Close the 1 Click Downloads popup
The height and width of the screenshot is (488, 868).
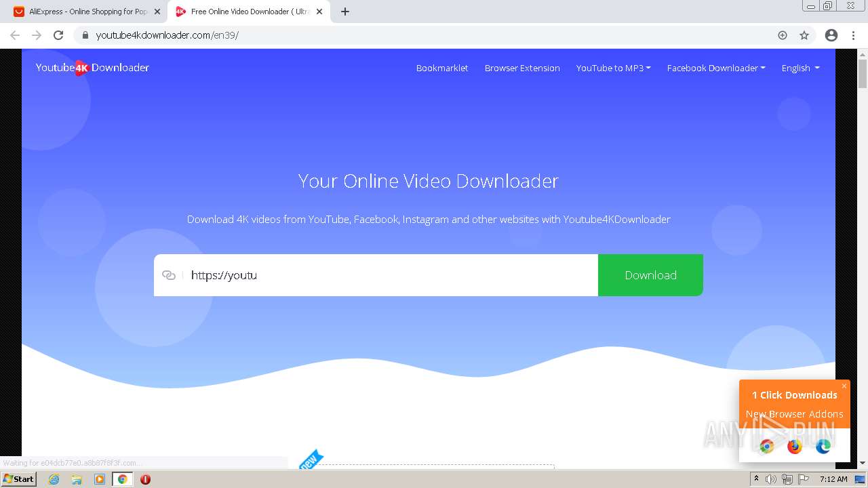[844, 386]
